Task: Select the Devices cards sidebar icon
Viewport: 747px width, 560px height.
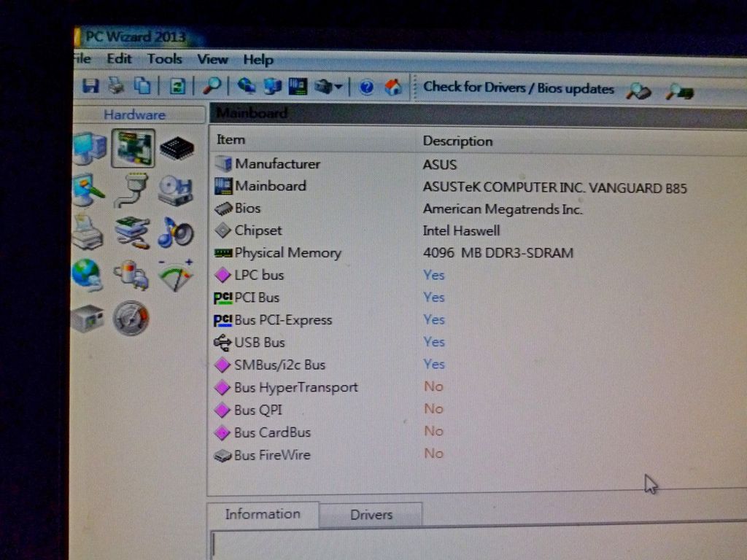Action: [133, 233]
